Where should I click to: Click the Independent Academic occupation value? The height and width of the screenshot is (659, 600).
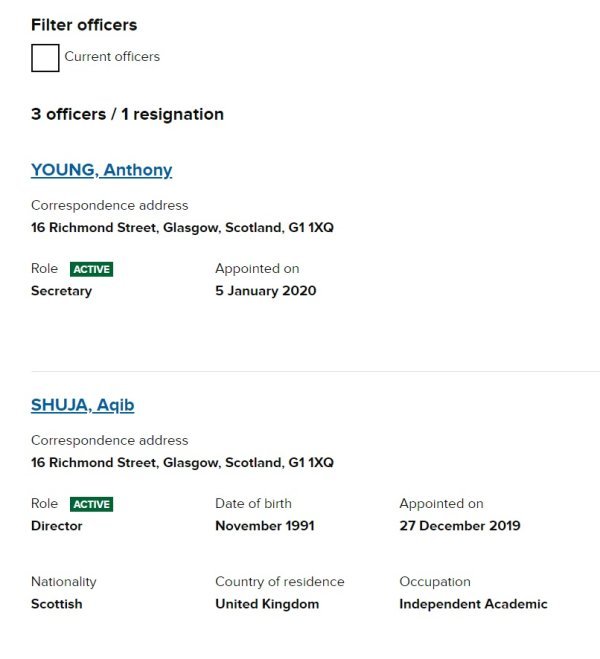click(473, 604)
